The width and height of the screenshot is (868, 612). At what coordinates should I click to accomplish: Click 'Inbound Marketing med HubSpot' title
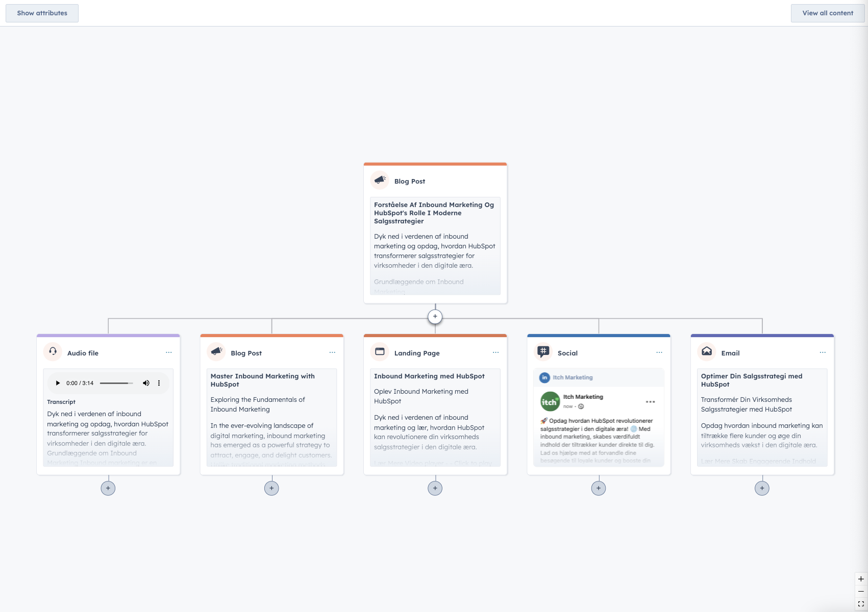point(429,376)
